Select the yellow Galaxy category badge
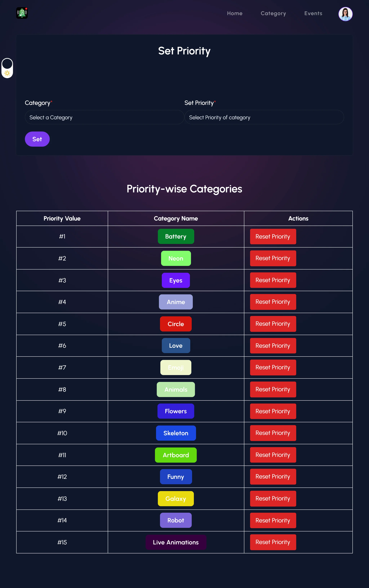 pos(176,498)
